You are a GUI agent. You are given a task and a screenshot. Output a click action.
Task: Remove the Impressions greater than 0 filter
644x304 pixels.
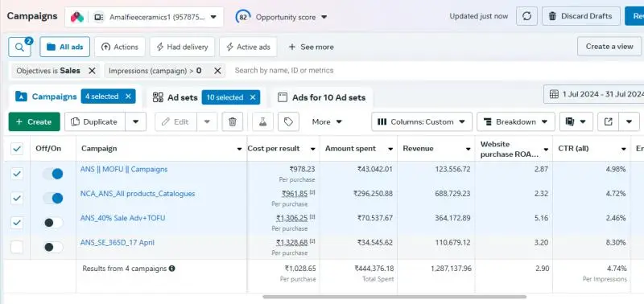coord(217,71)
